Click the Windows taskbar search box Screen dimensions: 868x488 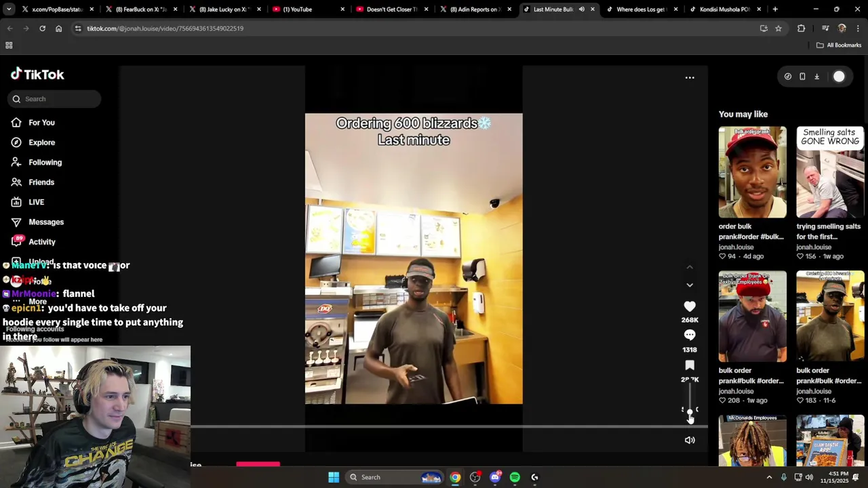tap(395, 477)
